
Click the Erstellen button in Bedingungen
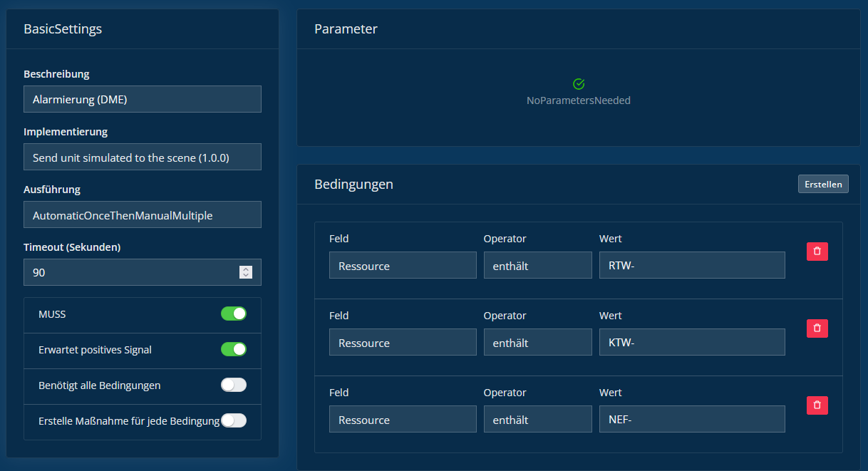823,184
